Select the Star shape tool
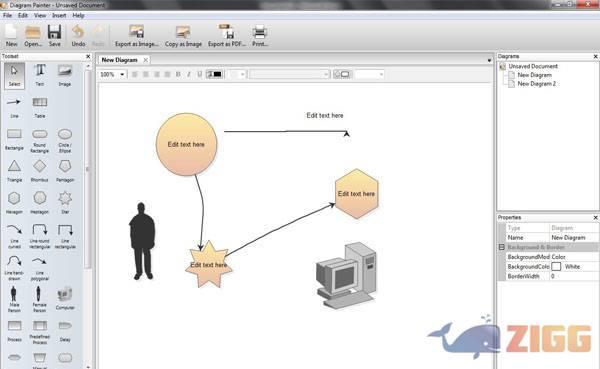 pos(65,202)
